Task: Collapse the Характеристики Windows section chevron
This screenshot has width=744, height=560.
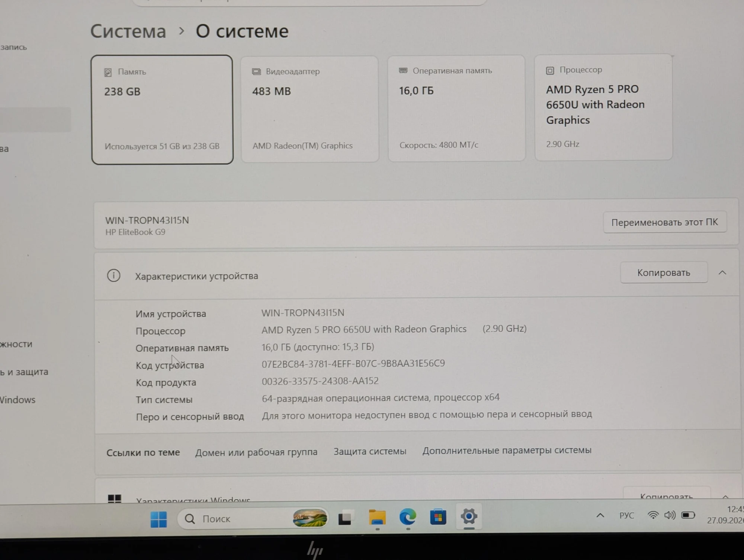Action: coord(725,497)
